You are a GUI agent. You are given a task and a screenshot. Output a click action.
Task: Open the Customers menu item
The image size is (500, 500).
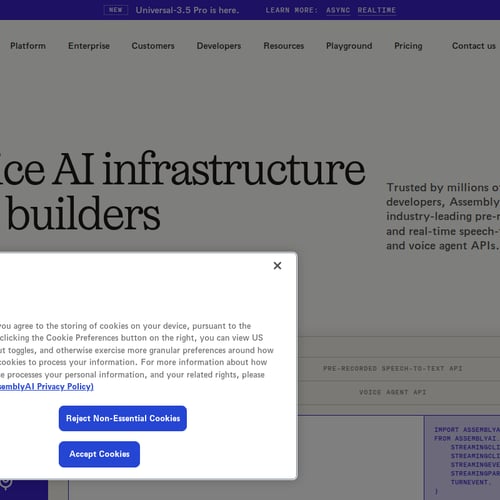click(x=153, y=46)
